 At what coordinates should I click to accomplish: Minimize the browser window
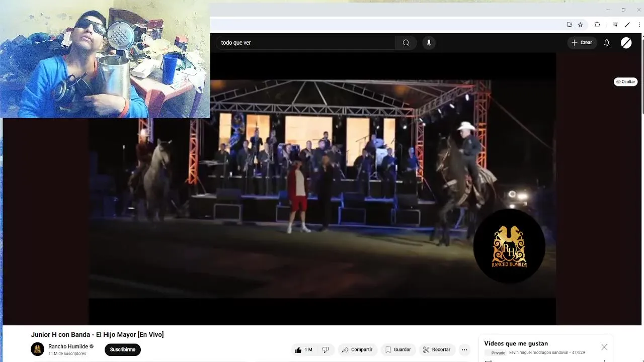pyautogui.click(x=608, y=10)
